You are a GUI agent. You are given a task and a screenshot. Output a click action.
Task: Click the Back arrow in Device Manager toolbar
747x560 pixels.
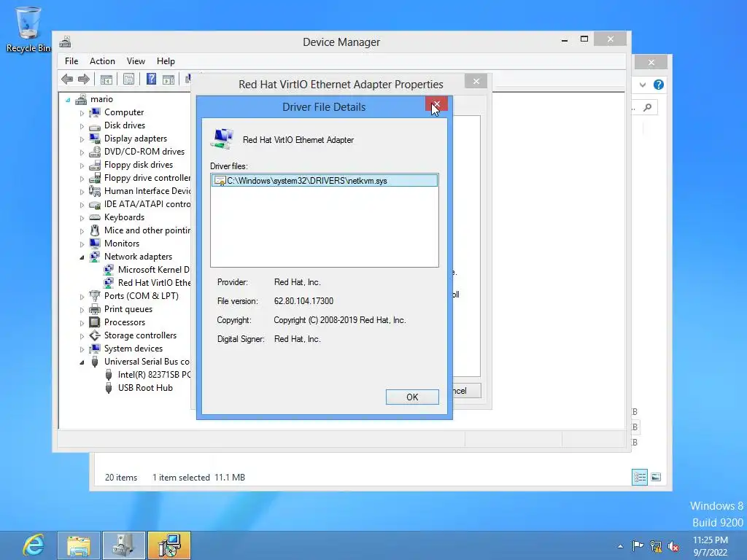tap(67, 79)
